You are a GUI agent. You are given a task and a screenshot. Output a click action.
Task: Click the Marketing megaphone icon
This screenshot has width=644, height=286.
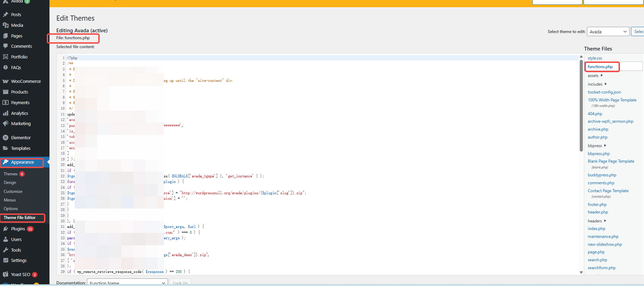[5, 124]
